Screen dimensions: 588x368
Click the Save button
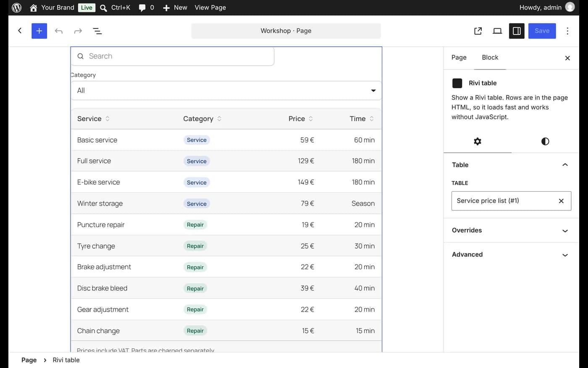[542, 31]
